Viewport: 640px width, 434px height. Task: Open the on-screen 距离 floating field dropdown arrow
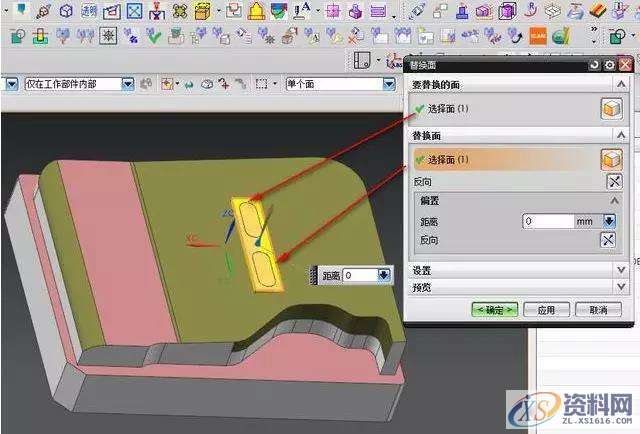[x=385, y=275]
